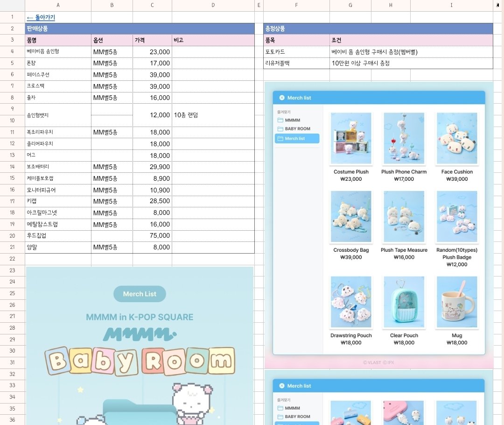Select the 8,900 price cell
Image resolution: width=504 pixels, height=425 pixels.
[152, 178]
